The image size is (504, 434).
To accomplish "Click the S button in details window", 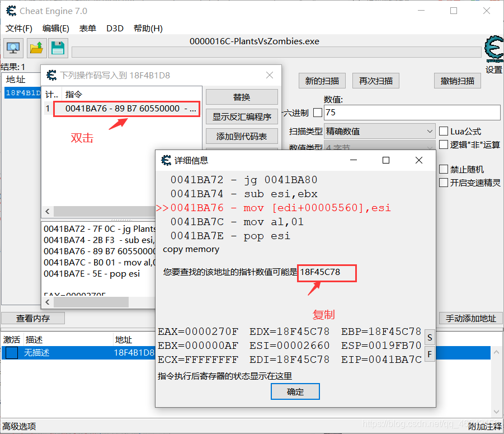I will (x=430, y=338).
